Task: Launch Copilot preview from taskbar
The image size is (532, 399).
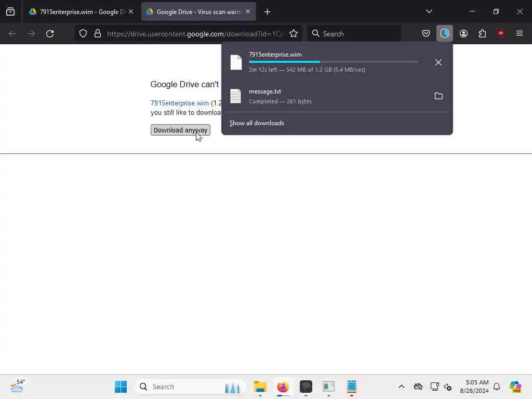Action: click(515, 387)
